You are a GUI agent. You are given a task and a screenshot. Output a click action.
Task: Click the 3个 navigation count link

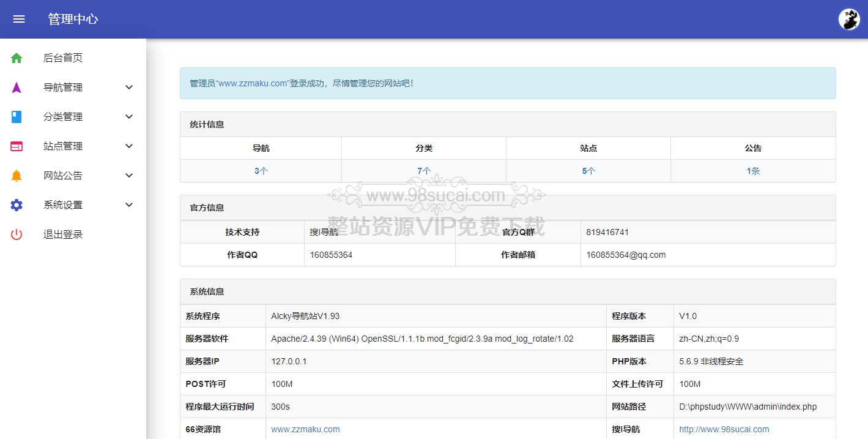tap(260, 171)
